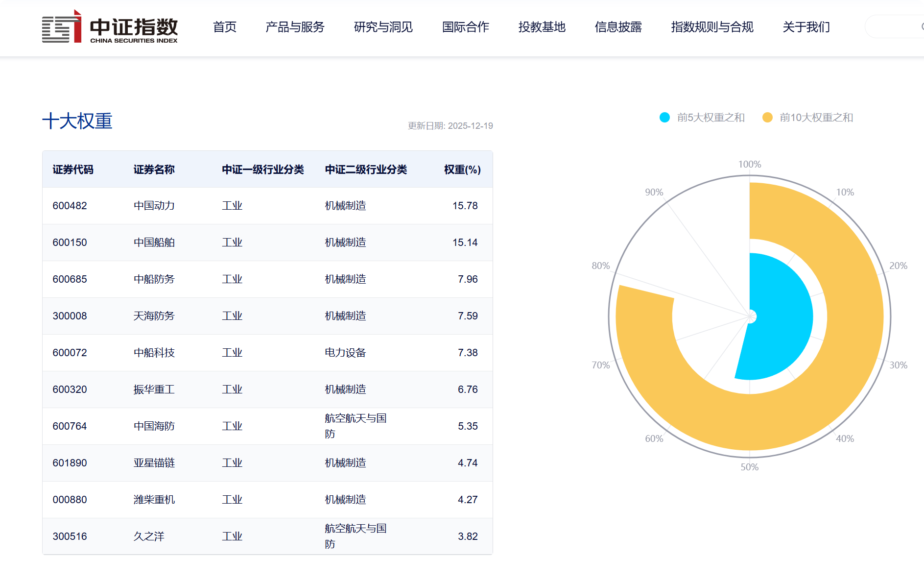Open the 研究与洞见 menu
The image size is (924, 583).
tap(383, 27)
